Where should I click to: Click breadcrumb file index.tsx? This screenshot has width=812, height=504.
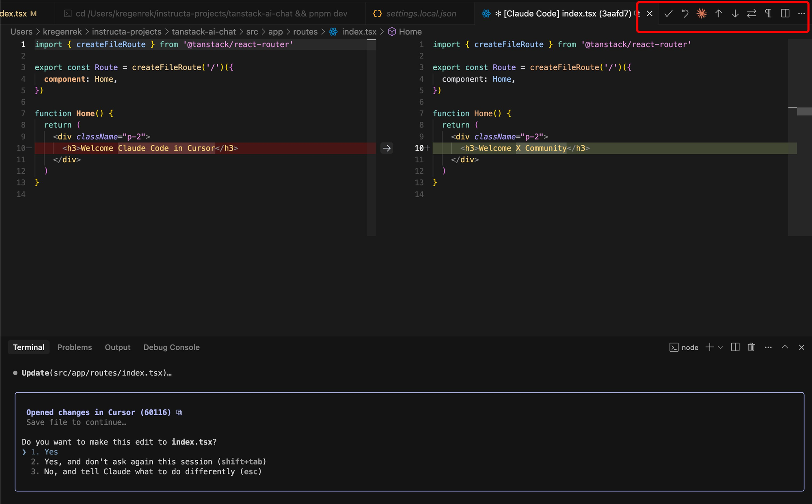click(x=359, y=32)
